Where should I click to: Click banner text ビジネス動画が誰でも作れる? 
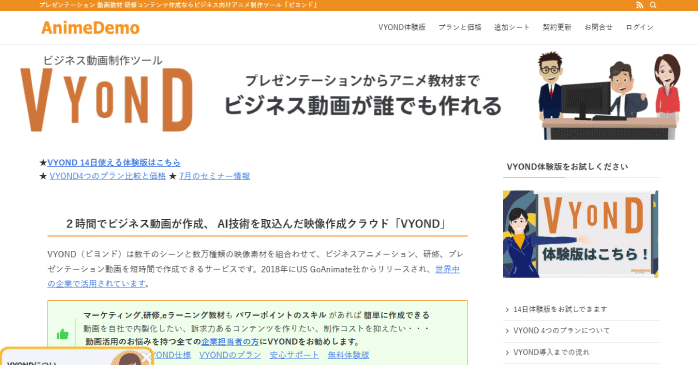(x=362, y=106)
